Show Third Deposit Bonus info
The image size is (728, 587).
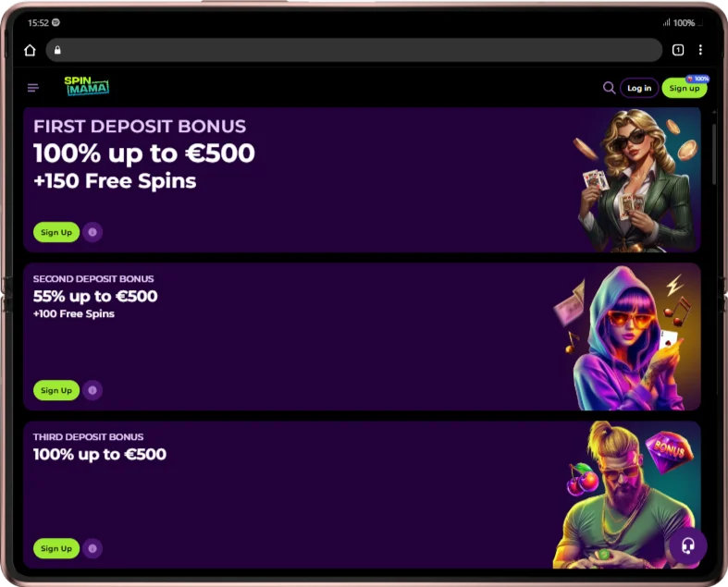point(93,548)
